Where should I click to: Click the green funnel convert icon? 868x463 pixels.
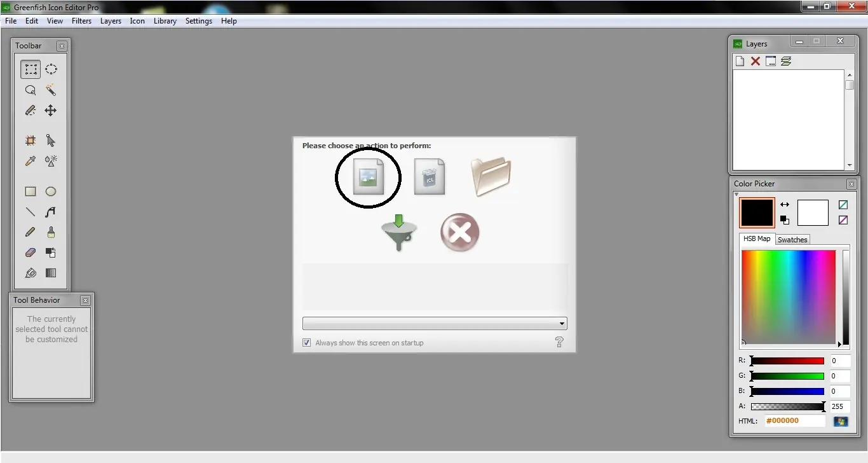point(399,233)
